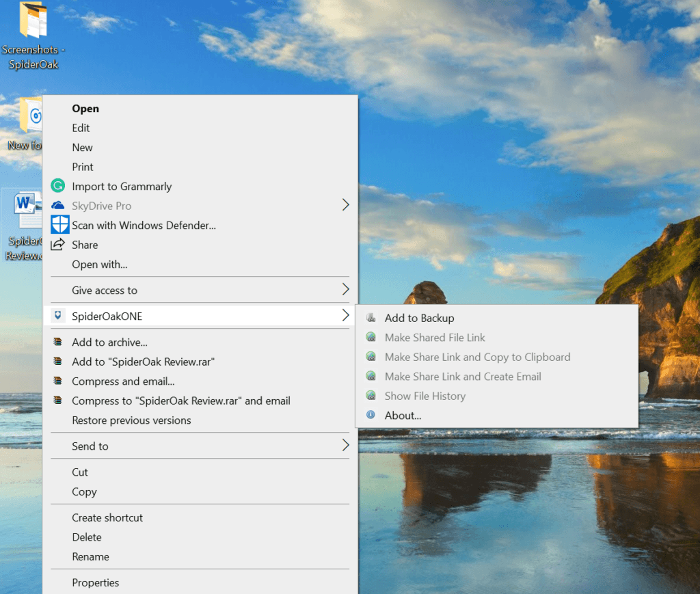The width and height of the screenshot is (700, 594).
Task: Select Add to archive...
Action: tap(200, 342)
